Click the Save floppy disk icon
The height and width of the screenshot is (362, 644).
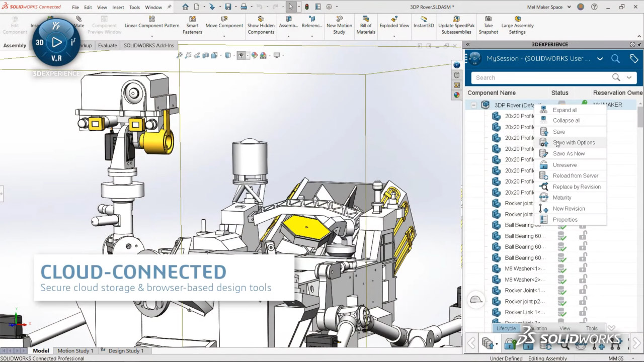point(228,7)
